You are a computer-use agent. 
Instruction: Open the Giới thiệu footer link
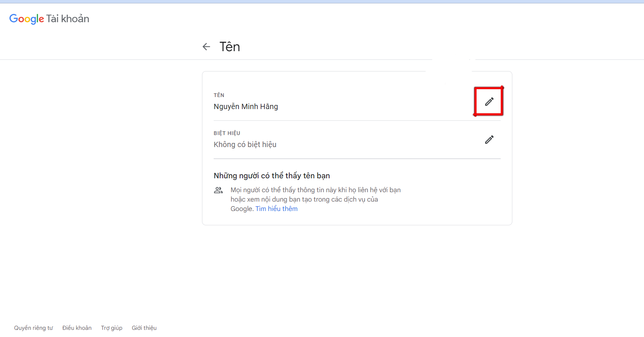144,328
